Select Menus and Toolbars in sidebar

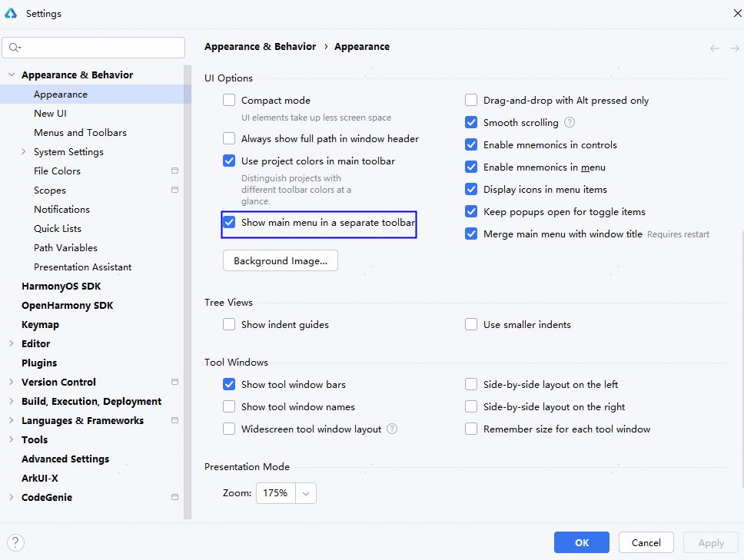tap(80, 132)
